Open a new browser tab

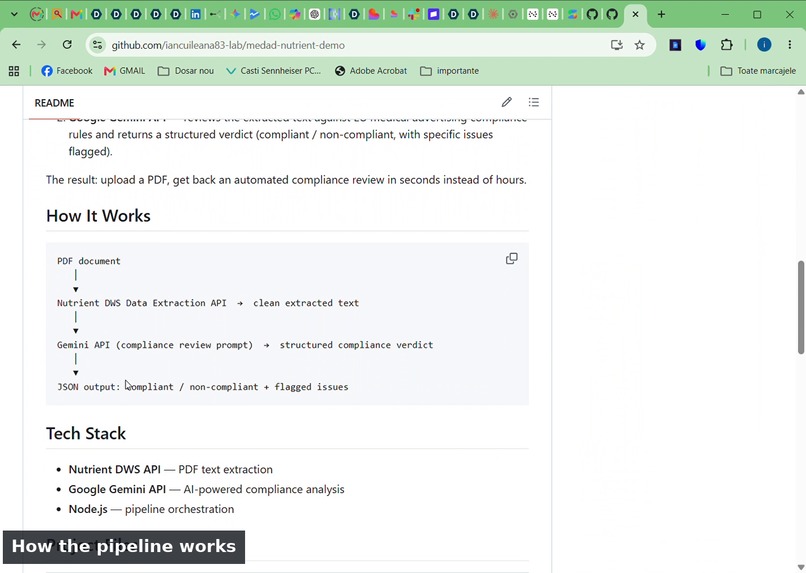pyautogui.click(x=661, y=14)
